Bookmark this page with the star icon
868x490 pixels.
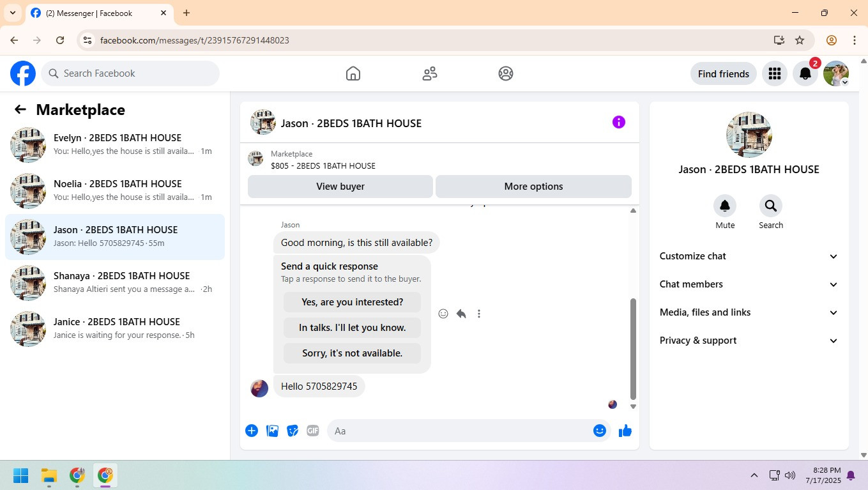click(x=800, y=40)
